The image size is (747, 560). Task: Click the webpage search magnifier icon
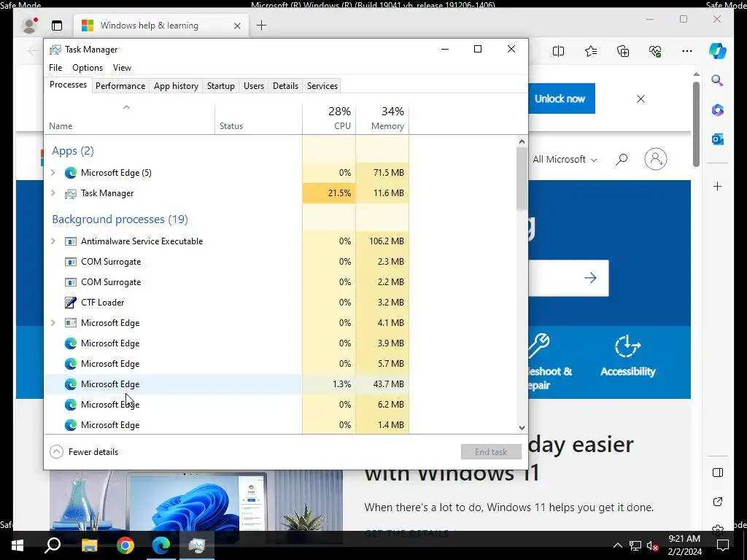click(x=622, y=159)
